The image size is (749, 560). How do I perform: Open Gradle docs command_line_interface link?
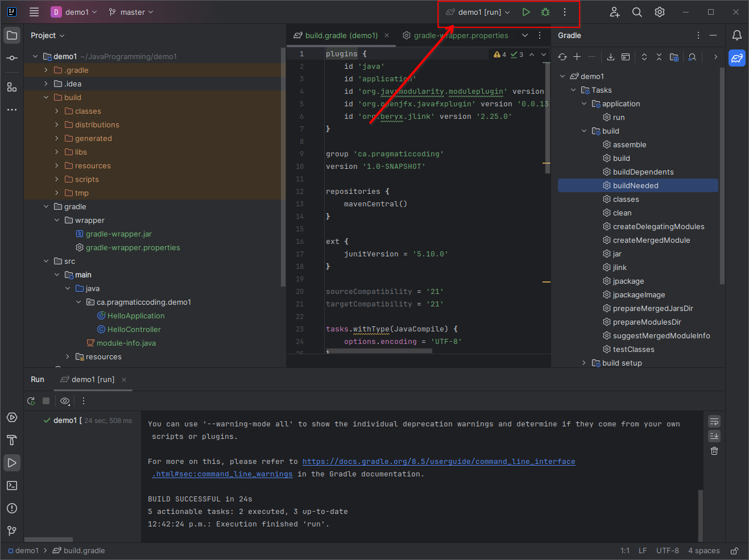(x=438, y=462)
